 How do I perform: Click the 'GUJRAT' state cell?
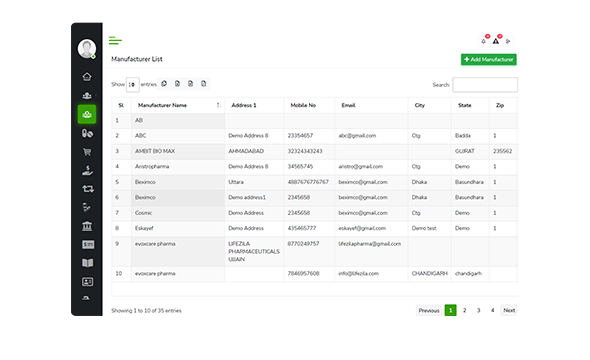click(x=470, y=151)
